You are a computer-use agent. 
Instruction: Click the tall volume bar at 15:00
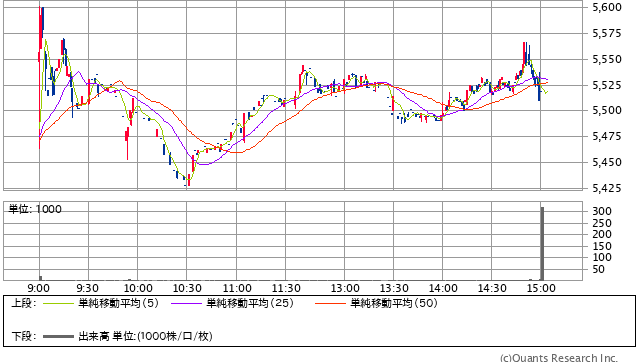tap(542, 244)
